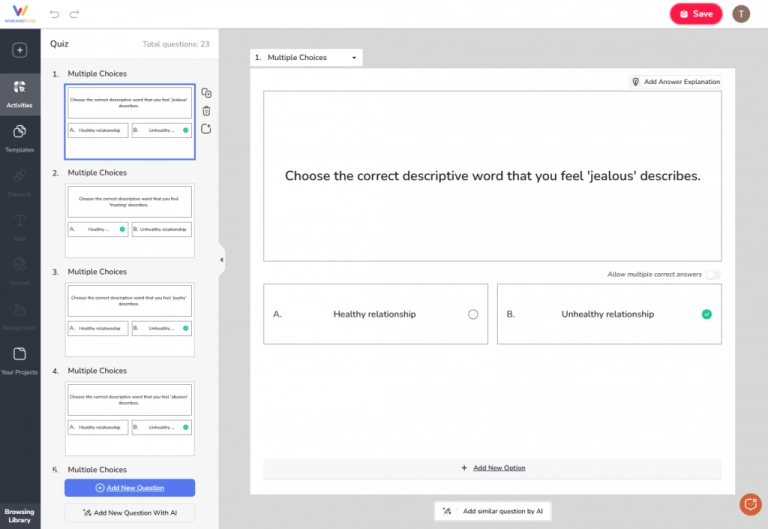
Task: Click Add similar question by AI
Action: pos(493,511)
